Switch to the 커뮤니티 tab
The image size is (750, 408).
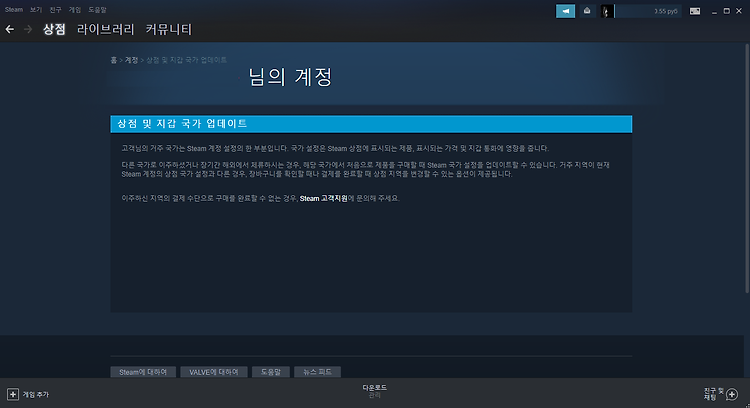pos(169,30)
